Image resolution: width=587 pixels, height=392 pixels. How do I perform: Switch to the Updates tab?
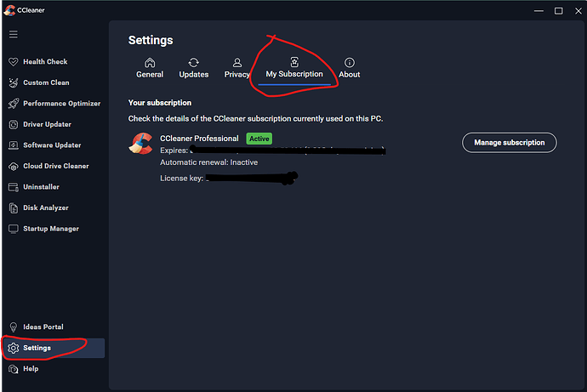[x=194, y=68]
